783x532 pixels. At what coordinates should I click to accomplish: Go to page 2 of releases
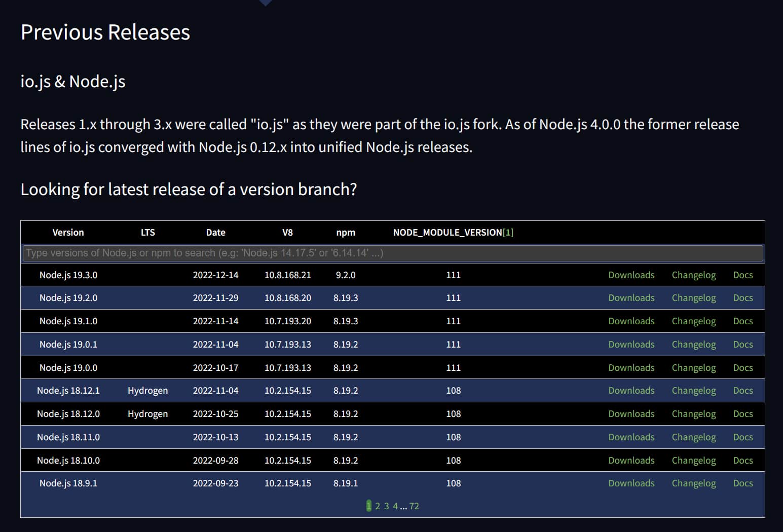378,506
